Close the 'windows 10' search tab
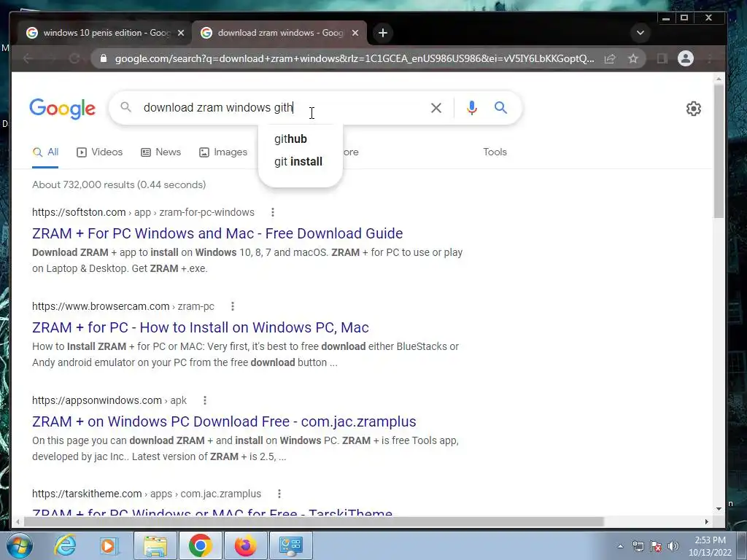The height and width of the screenshot is (560, 747). [x=181, y=33]
